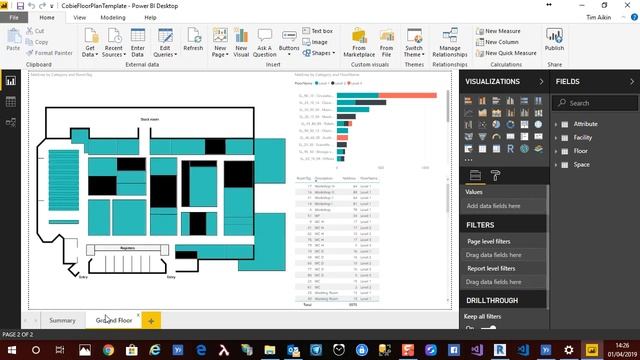Expand the Space table
The height and width of the screenshot is (360, 640).
pyautogui.click(x=556, y=165)
